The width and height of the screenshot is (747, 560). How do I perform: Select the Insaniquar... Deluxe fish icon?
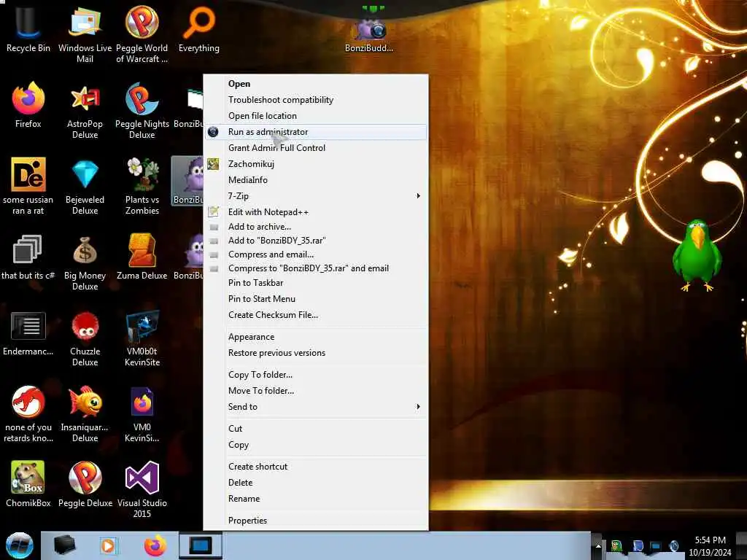tap(85, 414)
